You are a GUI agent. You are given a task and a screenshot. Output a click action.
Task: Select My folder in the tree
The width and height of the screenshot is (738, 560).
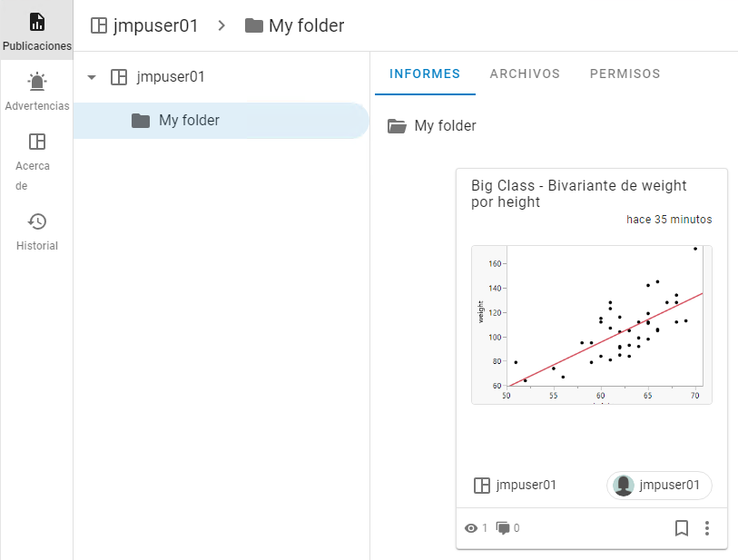pos(189,121)
